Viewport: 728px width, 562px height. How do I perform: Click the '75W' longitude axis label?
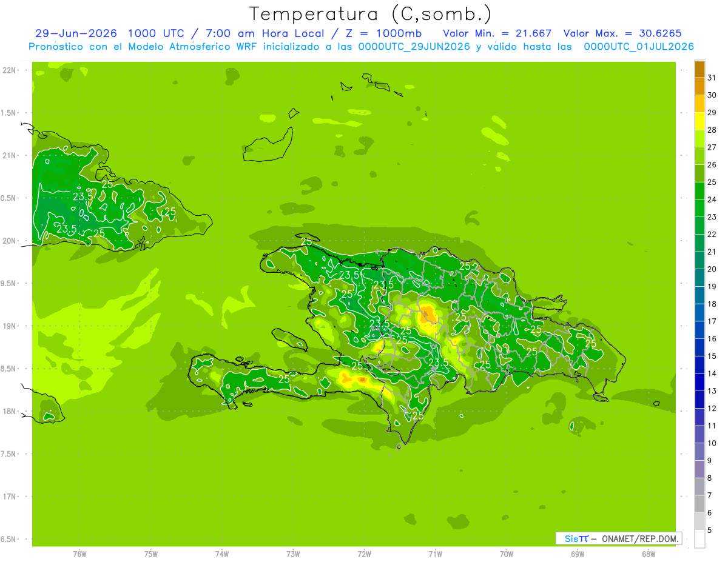(151, 554)
